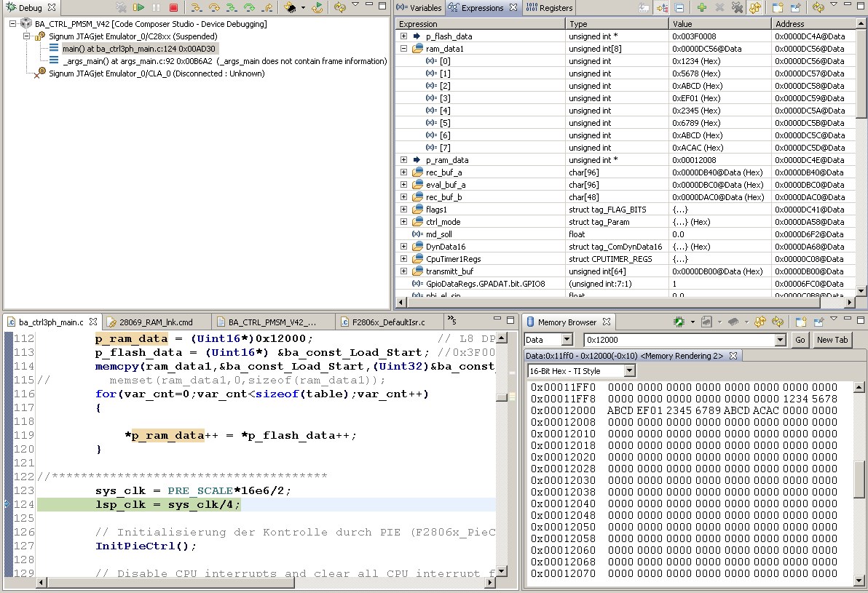Expand the p_flash_data expression
Image resolution: width=868 pixels, height=593 pixels.
pos(403,36)
